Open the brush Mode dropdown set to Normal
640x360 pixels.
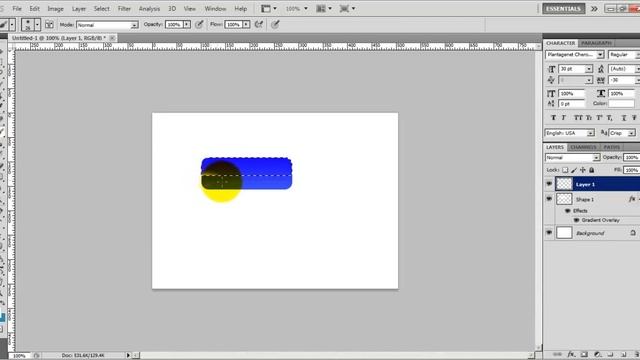click(x=107, y=25)
